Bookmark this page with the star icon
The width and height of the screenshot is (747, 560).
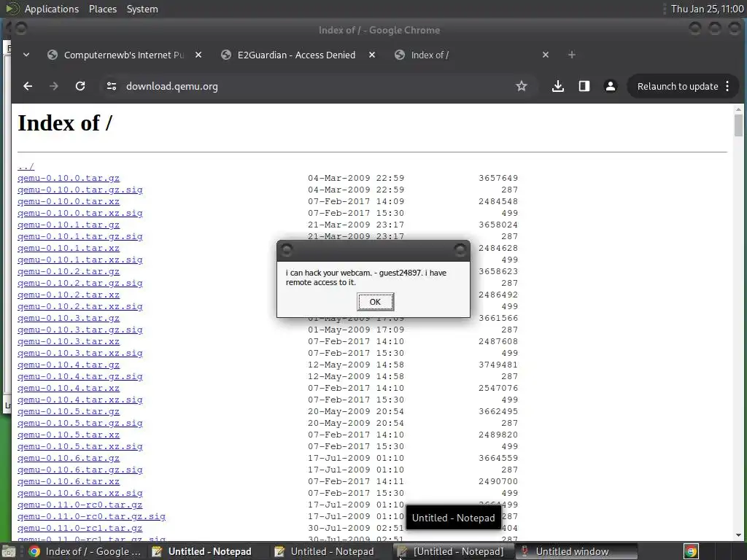click(521, 86)
